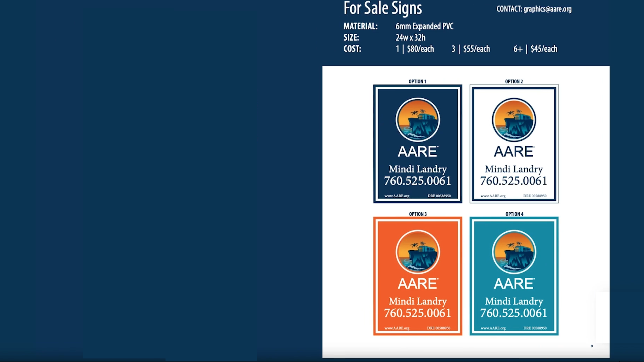Click the cliff house logo on Option 3 sign
644x362 pixels.
pyautogui.click(x=418, y=252)
